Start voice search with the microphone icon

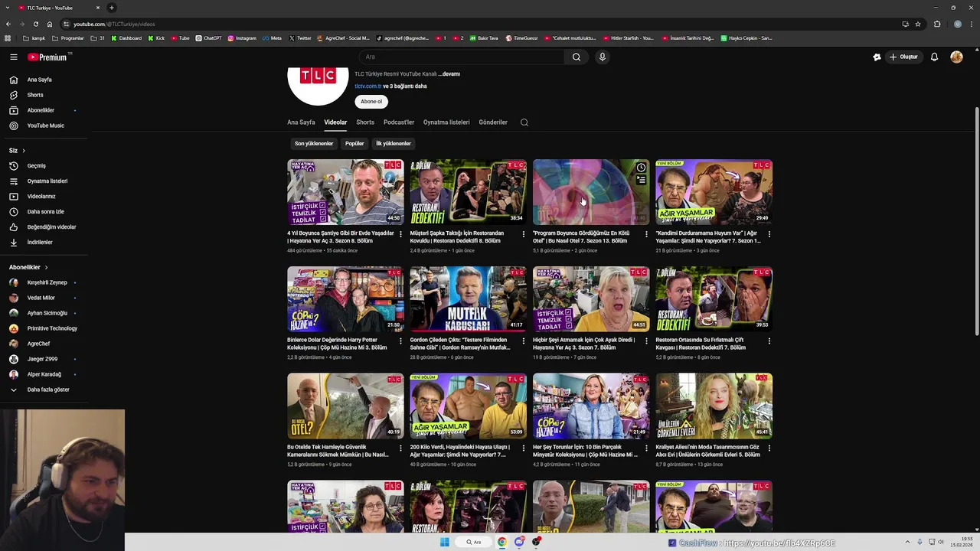tap(603, 57)
